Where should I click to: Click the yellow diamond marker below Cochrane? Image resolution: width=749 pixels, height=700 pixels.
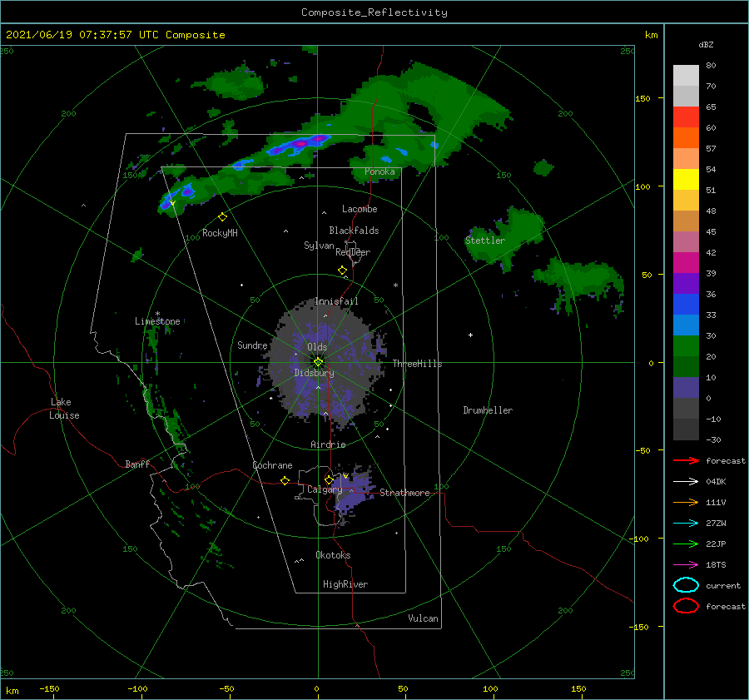[285, 480]
